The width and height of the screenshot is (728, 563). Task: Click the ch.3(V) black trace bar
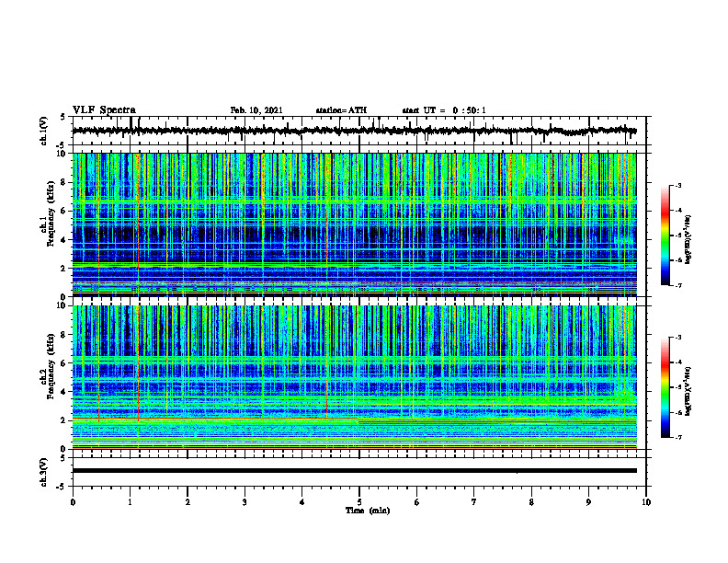pos(354,471)
